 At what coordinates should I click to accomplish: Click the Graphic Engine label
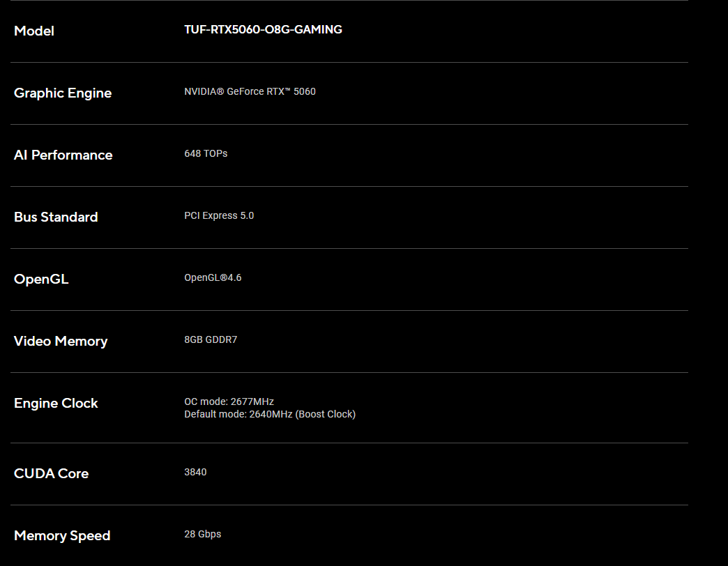(63, 93)
